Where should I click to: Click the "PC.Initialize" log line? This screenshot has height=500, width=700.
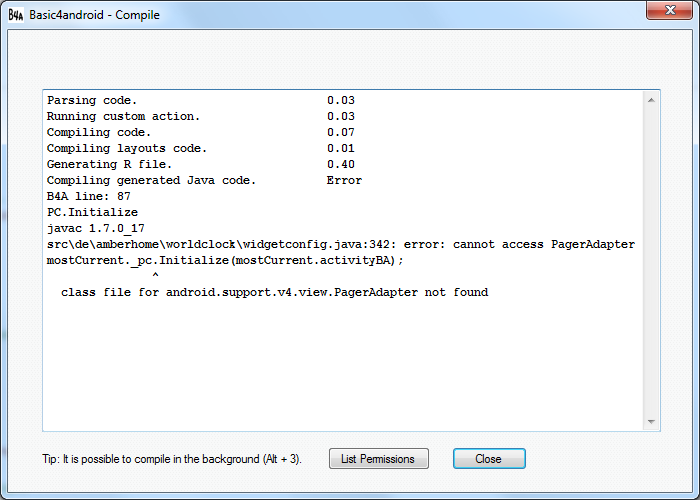point(92,212)
